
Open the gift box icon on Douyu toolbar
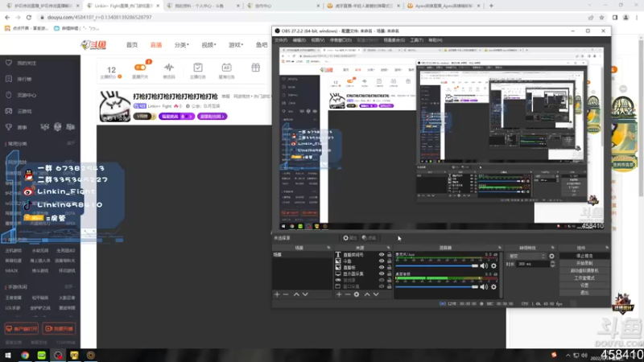pyautogui.click(x=255, y=68)
